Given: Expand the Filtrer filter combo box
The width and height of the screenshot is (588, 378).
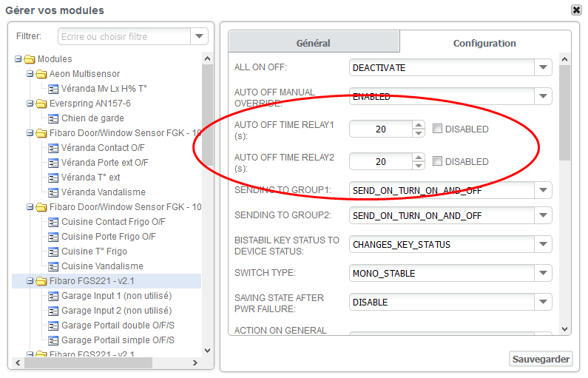Looking at the screenshot, I should tap(199, 36).
